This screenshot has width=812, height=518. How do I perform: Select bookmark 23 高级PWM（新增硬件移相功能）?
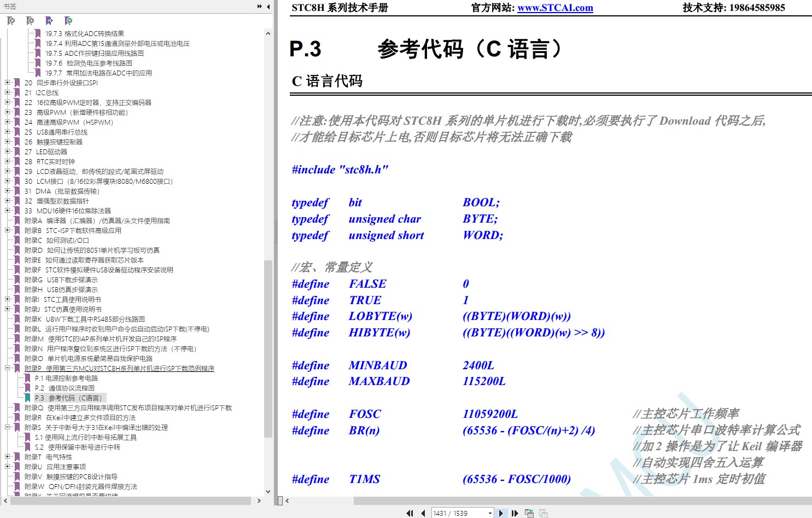(x=76, y=112)
